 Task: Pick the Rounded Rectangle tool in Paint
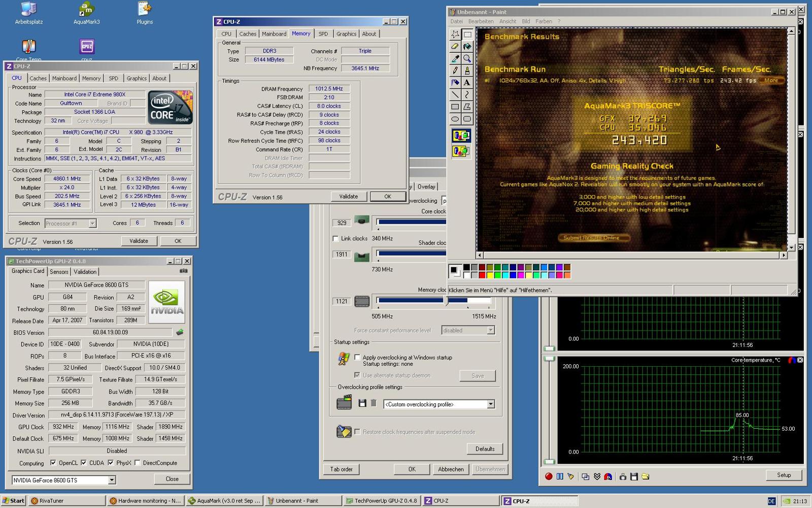click(467, 119)
